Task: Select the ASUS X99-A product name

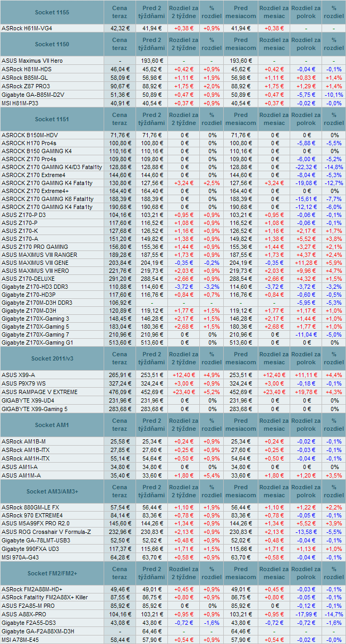Action: (19, 375)
